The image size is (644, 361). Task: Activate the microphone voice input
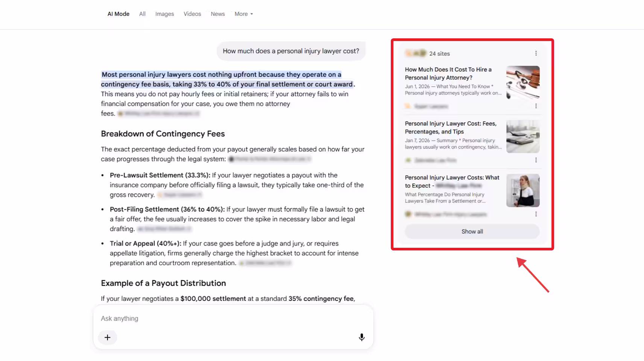361,337
